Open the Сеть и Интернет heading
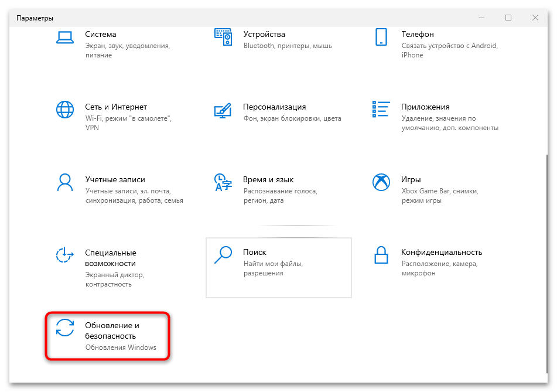 pyautogui.click(x=116, y=107)
